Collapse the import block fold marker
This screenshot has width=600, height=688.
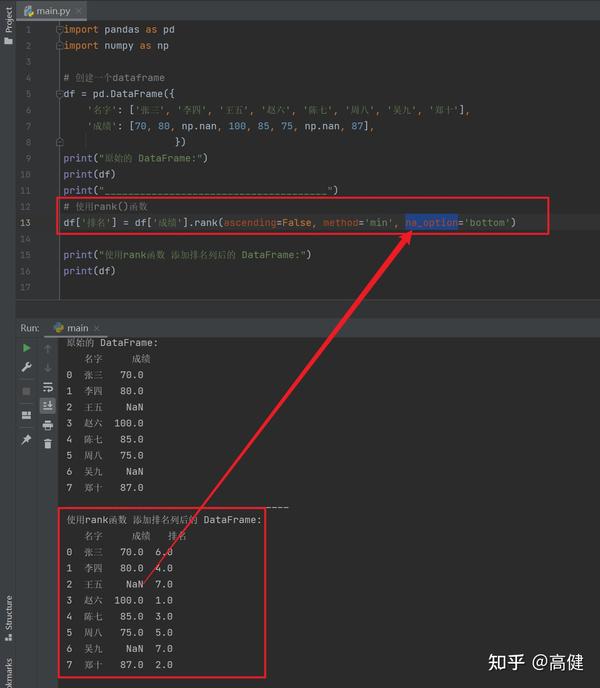60,30
